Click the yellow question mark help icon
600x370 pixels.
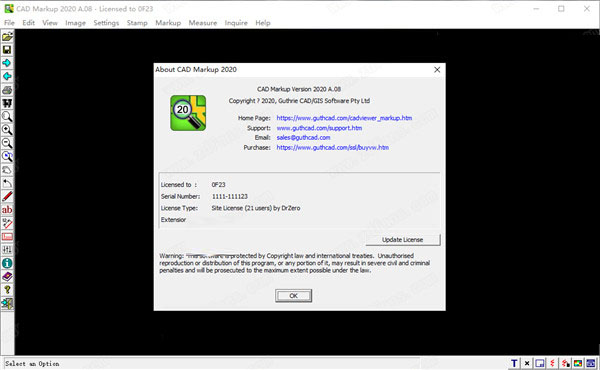7,290
